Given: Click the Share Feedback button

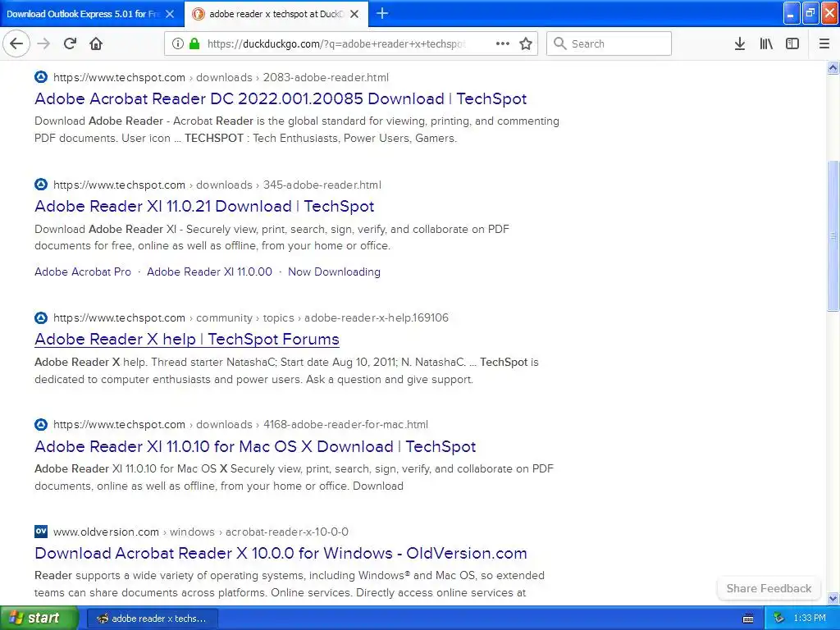Looking at the screenshot, I should 769,588.
